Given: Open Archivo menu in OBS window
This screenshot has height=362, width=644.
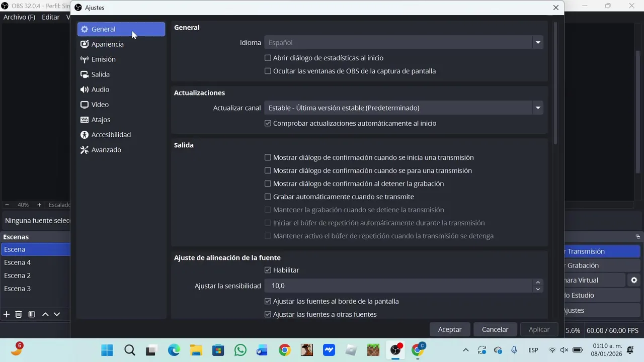Looking at the screenshot, I should point(19,17).
